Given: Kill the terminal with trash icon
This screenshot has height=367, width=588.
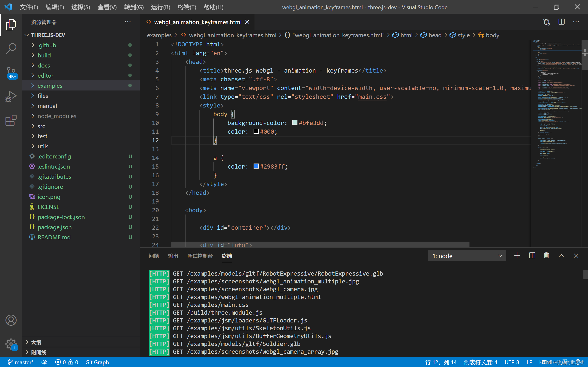Looking at the screenshot, I should click(546, 256).
